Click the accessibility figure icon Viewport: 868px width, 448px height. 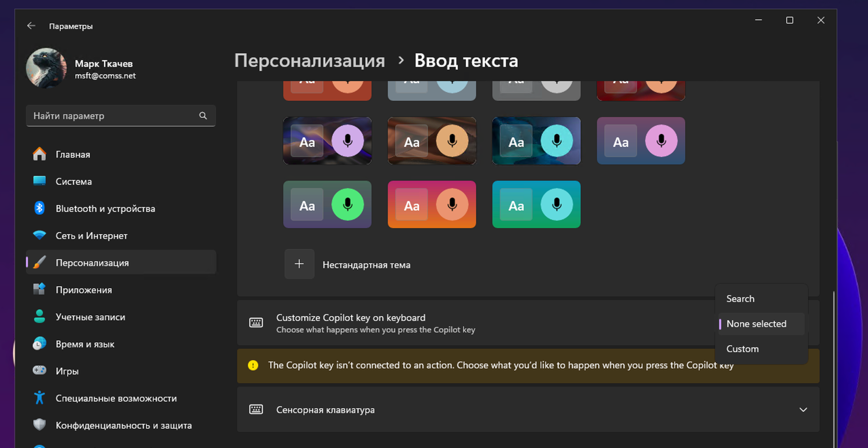coord(39,398)
